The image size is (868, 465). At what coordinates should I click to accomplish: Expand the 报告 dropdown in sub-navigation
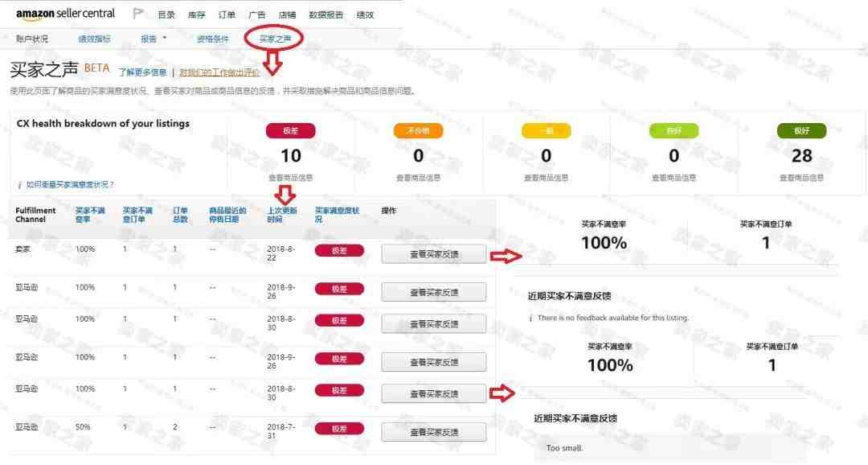154,39
